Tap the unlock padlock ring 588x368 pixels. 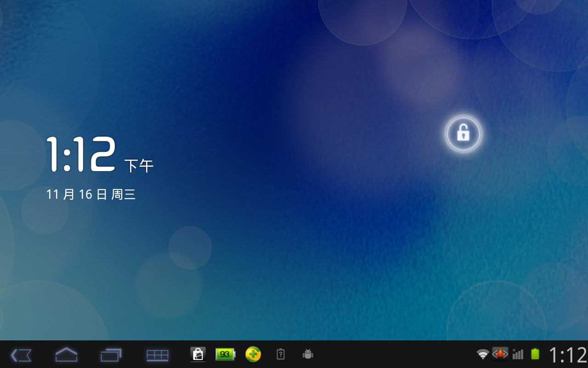[463, 134]
